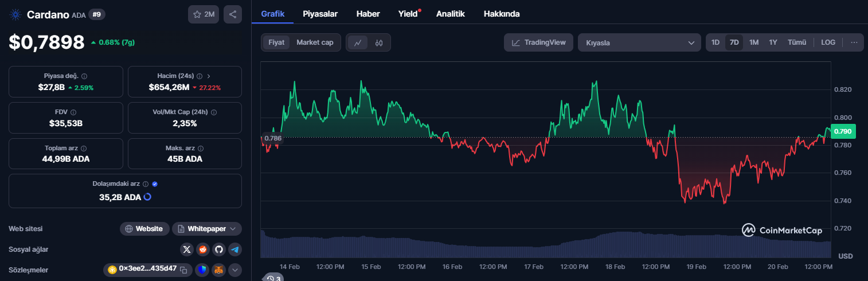Click the 2,35% Vol/Mkt Cap value
This screenshot has width=868, height=281.
click(x=185, y=123)
